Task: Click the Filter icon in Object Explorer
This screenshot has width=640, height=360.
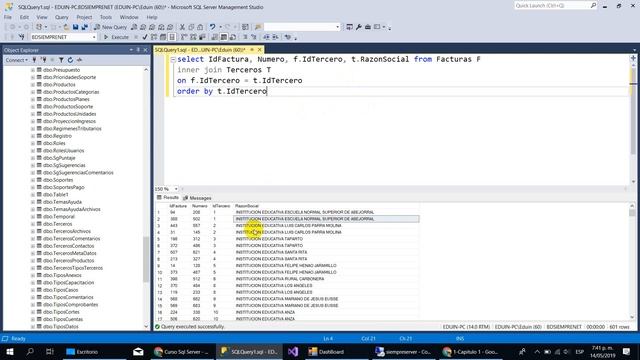Action: coord(61,60)
